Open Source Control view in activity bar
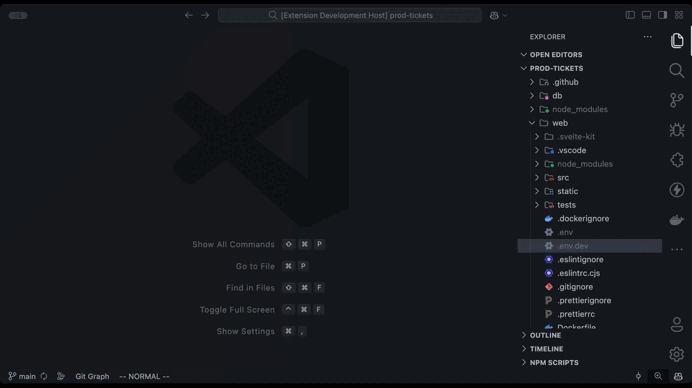Screen dimensions: 692x388 677,100
